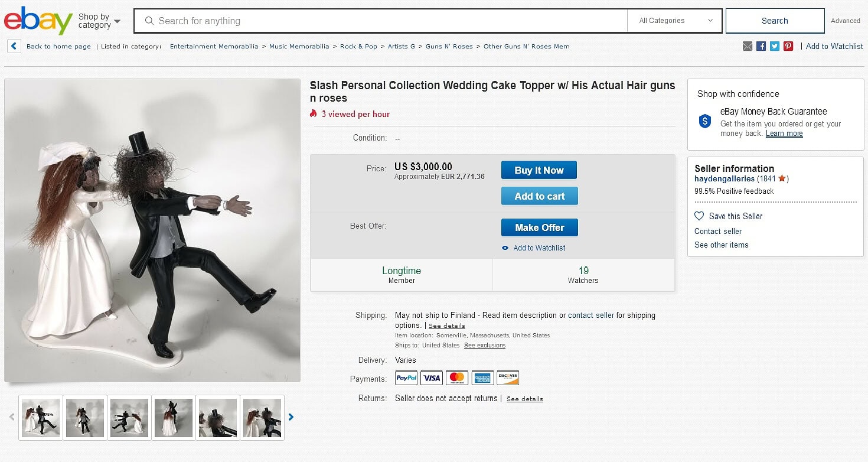Click the back arrow icon
Image resolution: width=868 pixels, height=462 pixels.
coord(14,46)
